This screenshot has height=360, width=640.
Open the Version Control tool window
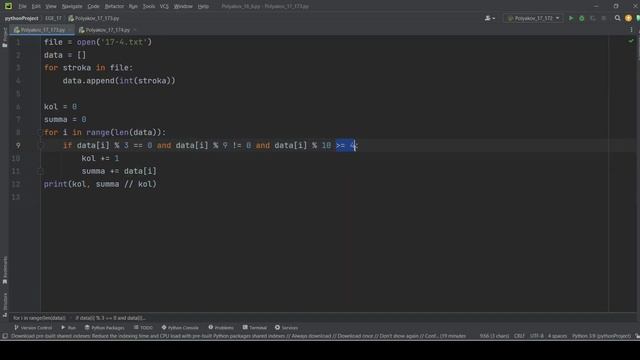(x=33, y=327)
